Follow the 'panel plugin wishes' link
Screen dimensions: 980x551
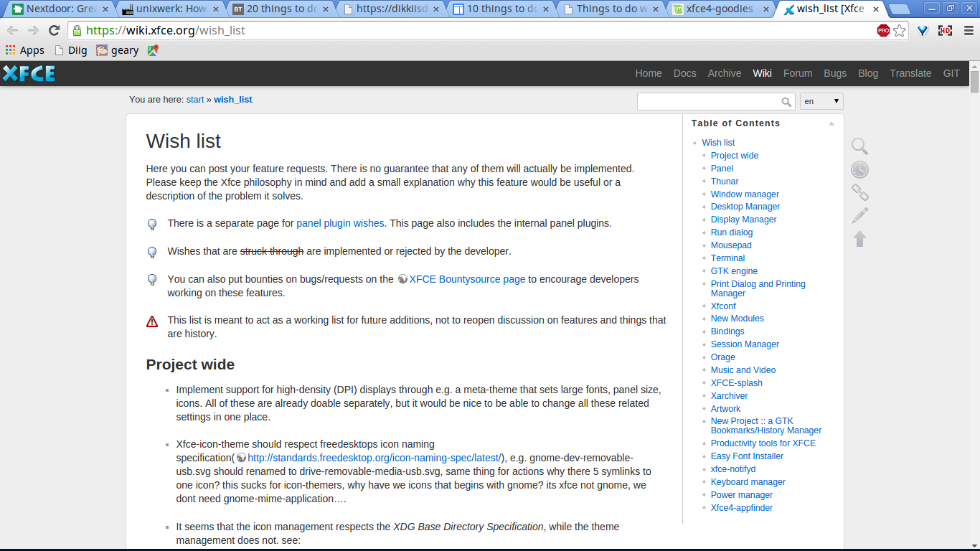(340, 223)
